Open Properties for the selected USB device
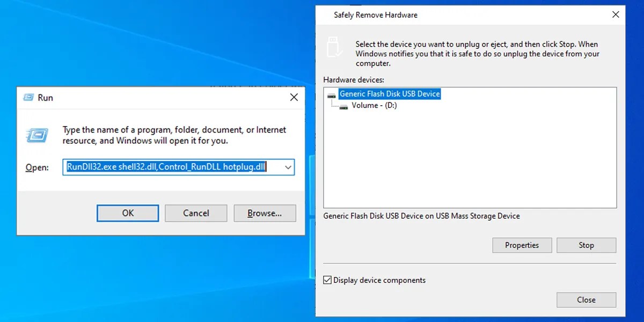Screen dimensions: 644x322 point(522,245)
